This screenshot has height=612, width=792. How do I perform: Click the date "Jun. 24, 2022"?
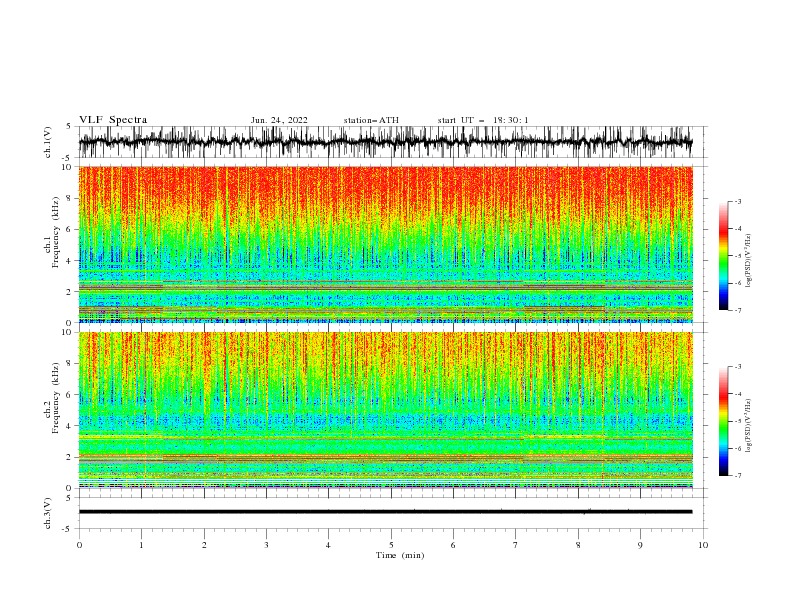(279, 120)
